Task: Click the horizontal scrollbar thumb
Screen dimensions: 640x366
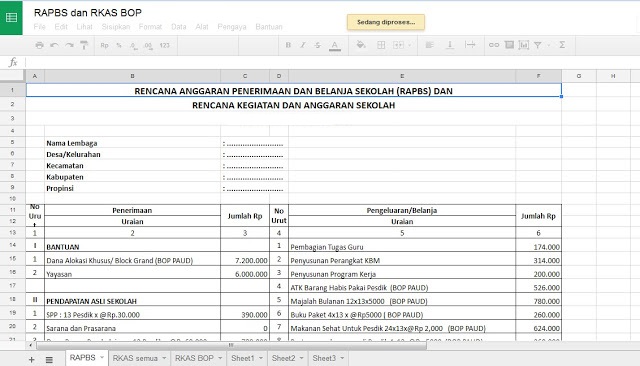Action: point(231,345)
